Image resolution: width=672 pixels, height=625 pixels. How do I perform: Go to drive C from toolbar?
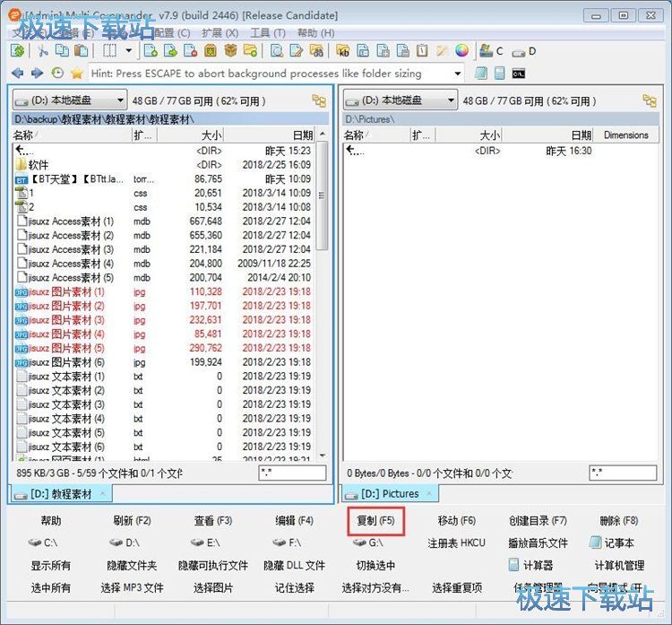[492, 51]
